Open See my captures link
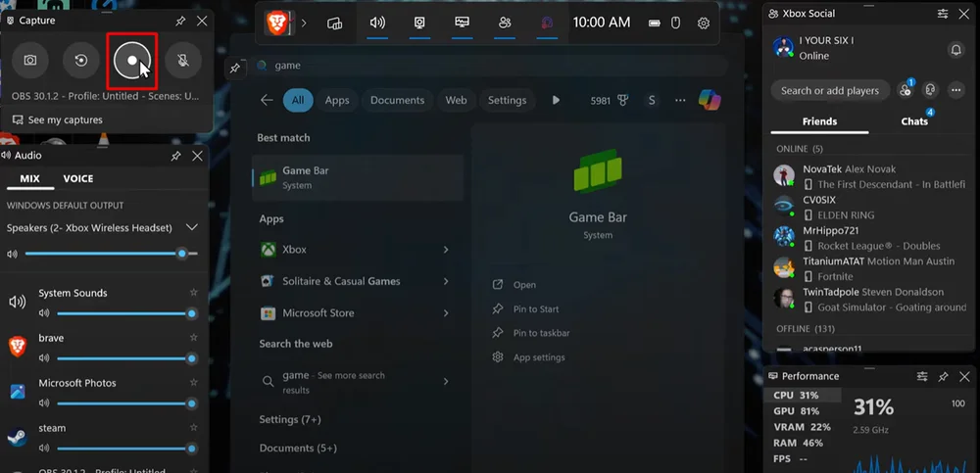The width and height of the screenshot is (980, 473). tap(65, 119)
